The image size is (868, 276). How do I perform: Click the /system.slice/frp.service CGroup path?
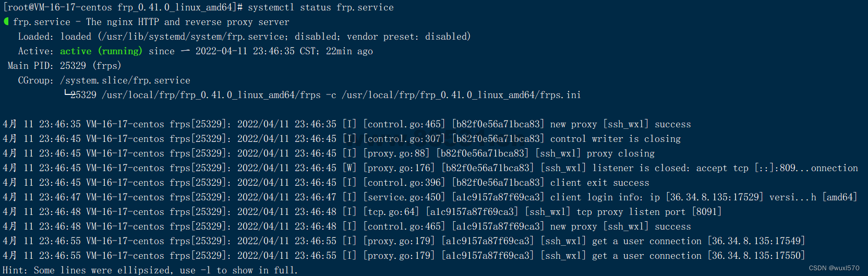pyautogui.click(x=125, y=80)
